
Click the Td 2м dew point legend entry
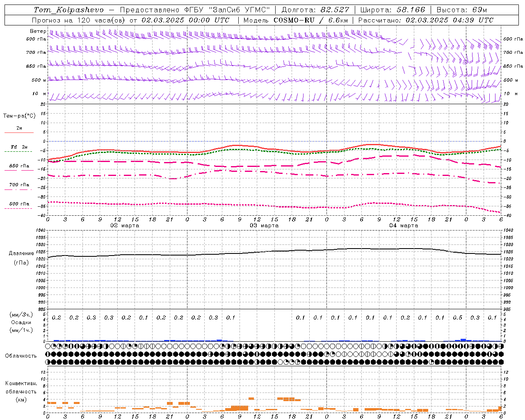(x=19, y=147)
